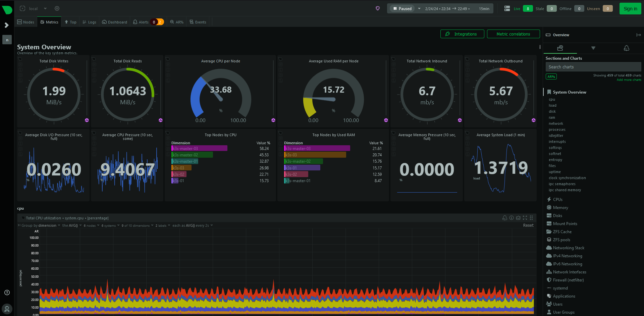Click the lightbulb insights icon
Viewport: 644px width, 316px height.
378,8
